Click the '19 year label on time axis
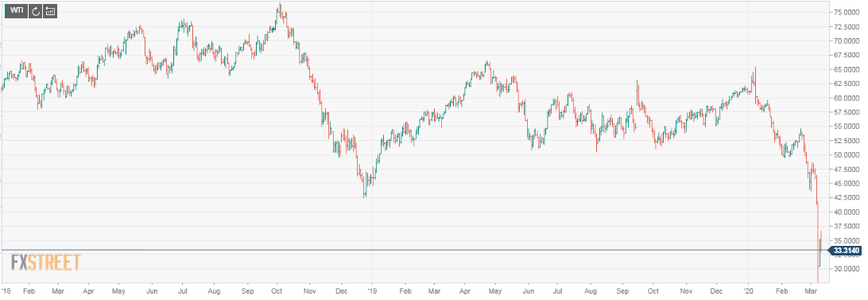 (372, 290)
